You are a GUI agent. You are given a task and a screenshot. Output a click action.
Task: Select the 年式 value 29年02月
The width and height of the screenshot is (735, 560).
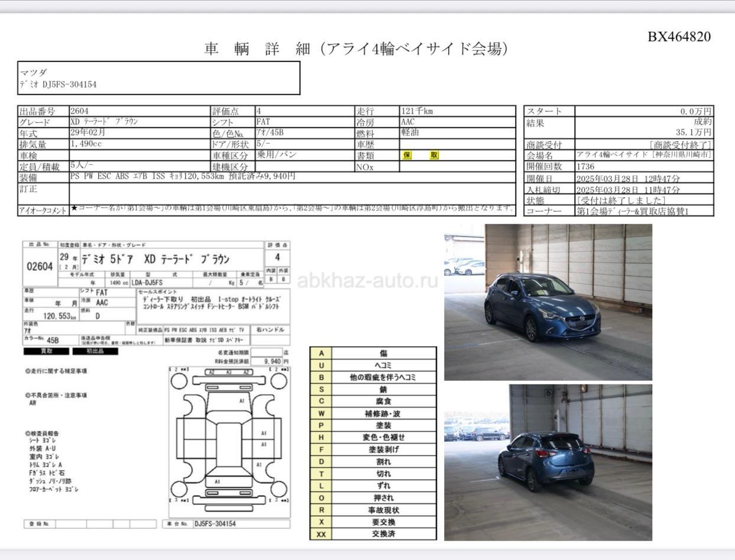[x=89, y=133]
